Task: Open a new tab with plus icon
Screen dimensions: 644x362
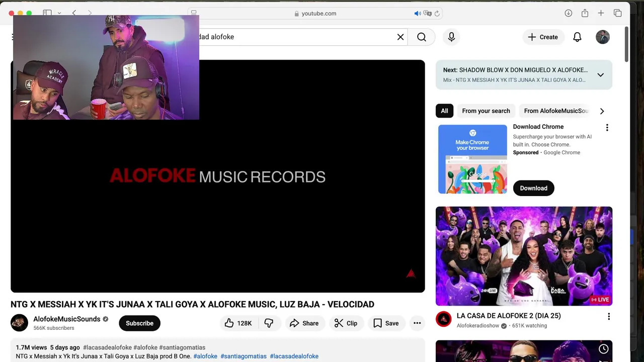Action: (x=601, y=13)
